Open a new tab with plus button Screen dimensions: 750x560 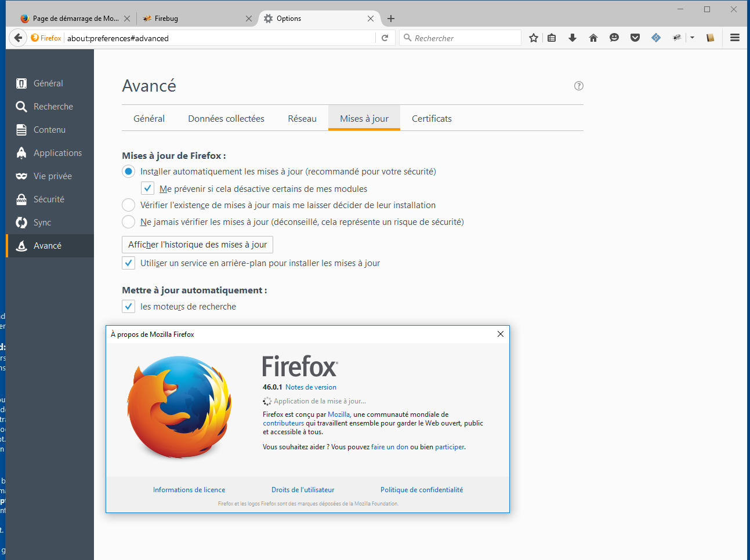click(x=391, y=19)
